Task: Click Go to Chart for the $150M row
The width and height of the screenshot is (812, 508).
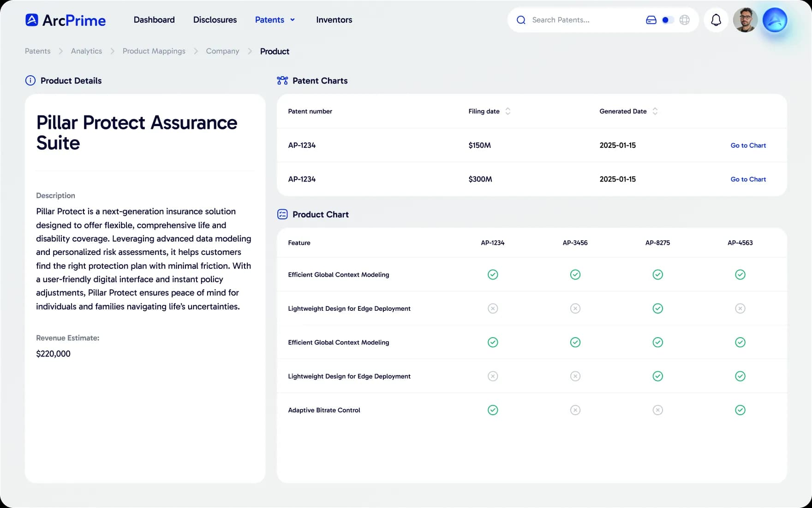Action: click(748, 145)
